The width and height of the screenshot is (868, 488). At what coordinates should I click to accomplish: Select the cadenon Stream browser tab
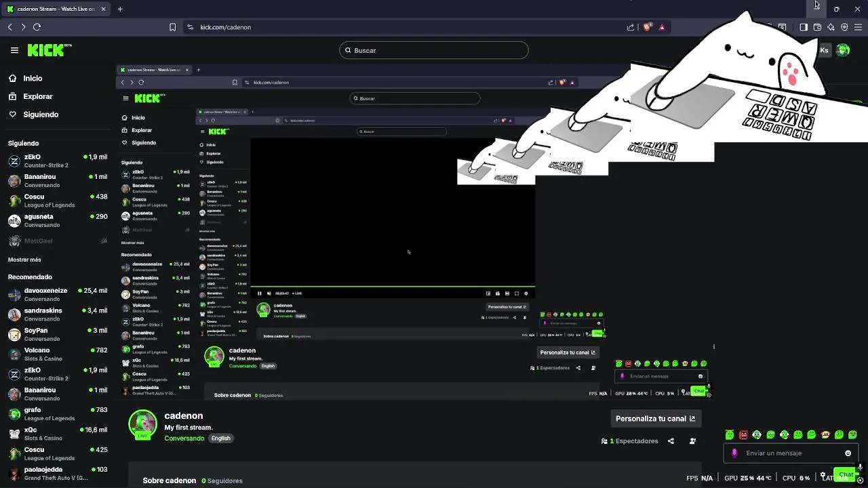click(x=56, y=9)
